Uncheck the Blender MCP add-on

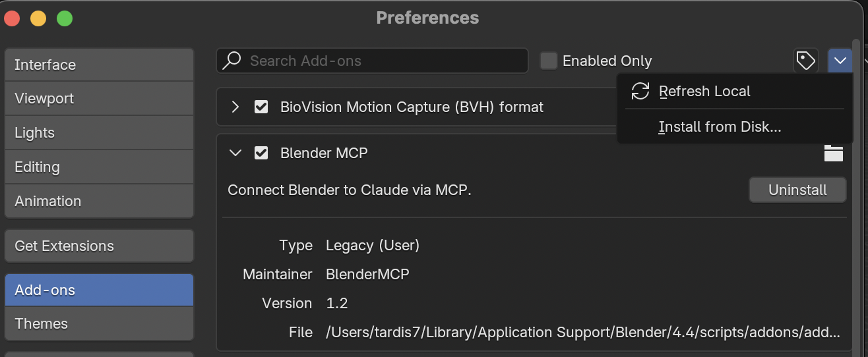(x=261, y=153)
